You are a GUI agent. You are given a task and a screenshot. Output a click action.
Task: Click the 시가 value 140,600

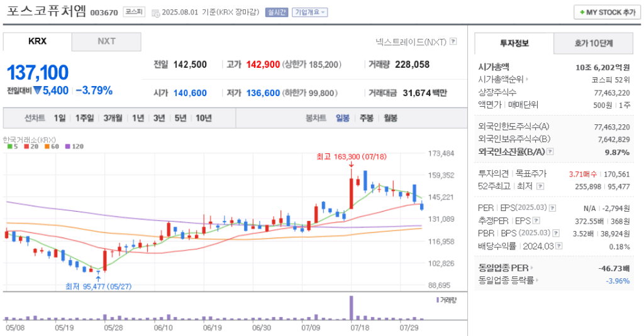tap(190, 93)
